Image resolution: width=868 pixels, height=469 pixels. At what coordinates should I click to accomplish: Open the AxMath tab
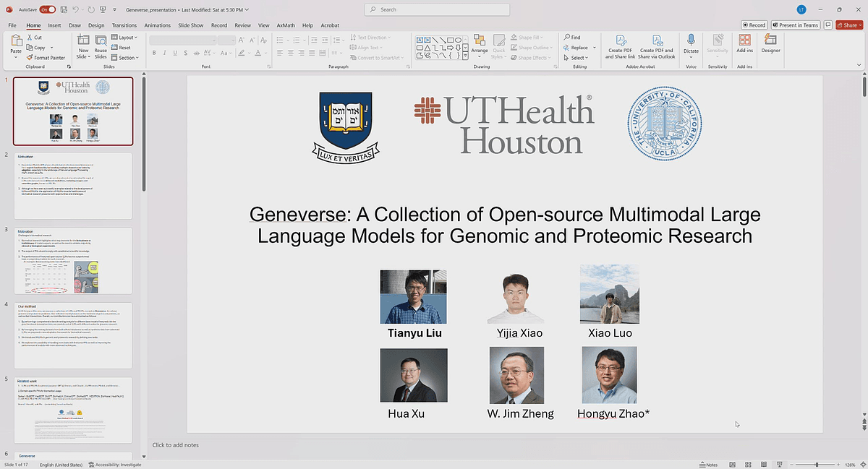286,25
